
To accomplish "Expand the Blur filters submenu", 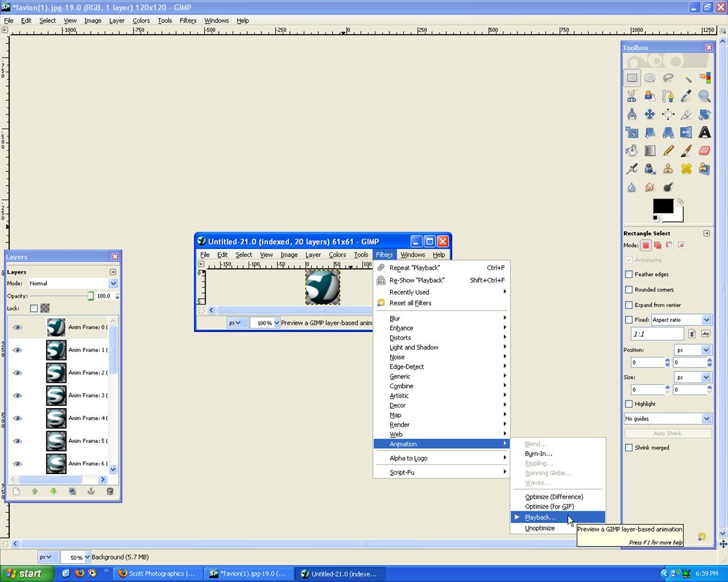I will [x=441, y=318].
